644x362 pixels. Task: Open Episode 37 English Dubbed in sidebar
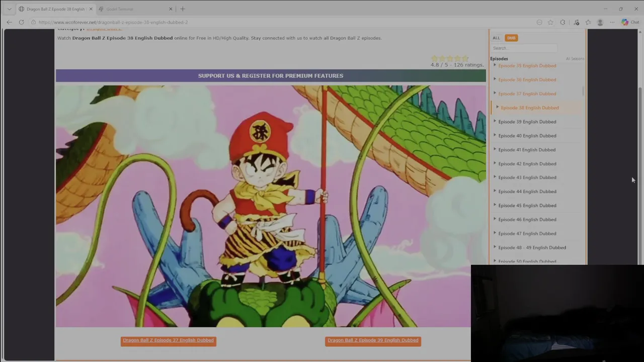tap(527, 94)
